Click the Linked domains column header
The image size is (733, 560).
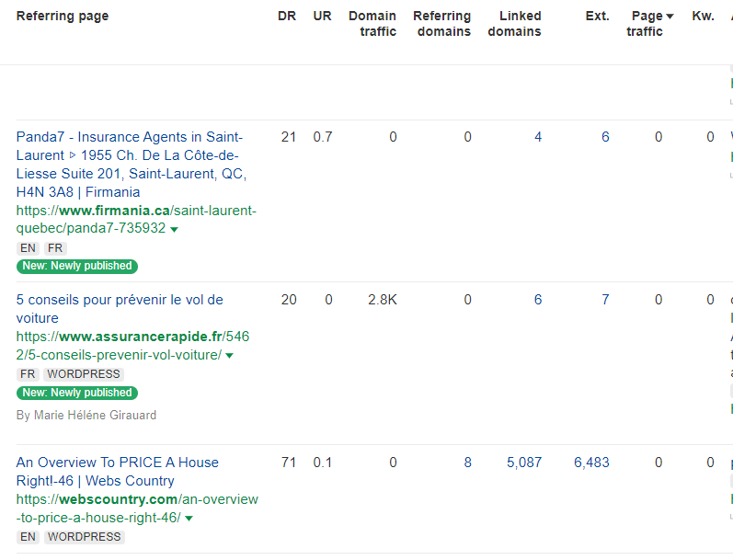pyautogui.click(x=515, y=23)
